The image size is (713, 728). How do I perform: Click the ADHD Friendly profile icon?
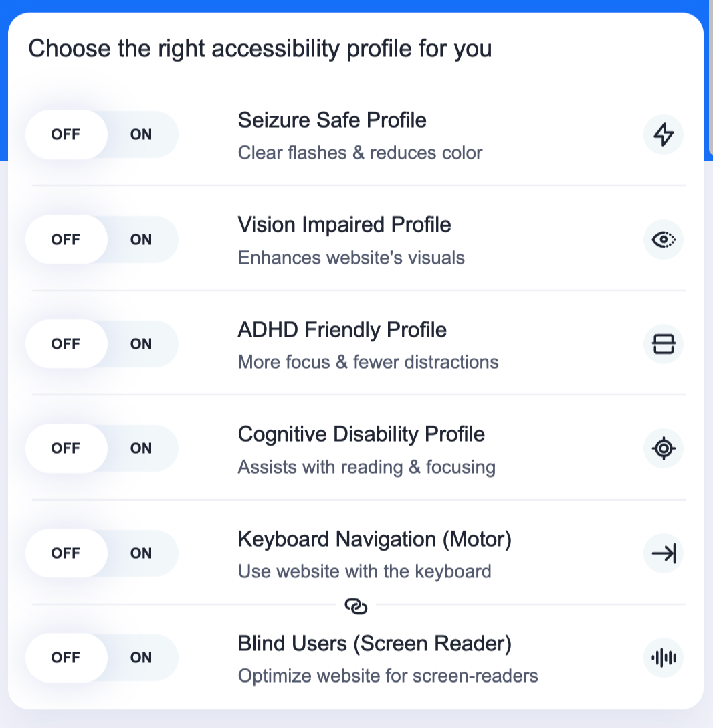(x=664, y=344)
